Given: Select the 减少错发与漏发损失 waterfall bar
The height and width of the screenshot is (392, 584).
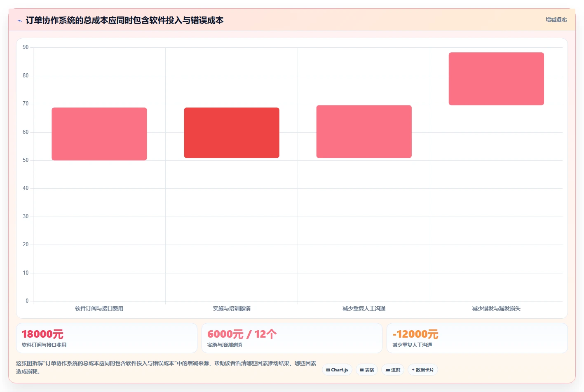Looking at the screenshot, I should [x=496, y=79].
